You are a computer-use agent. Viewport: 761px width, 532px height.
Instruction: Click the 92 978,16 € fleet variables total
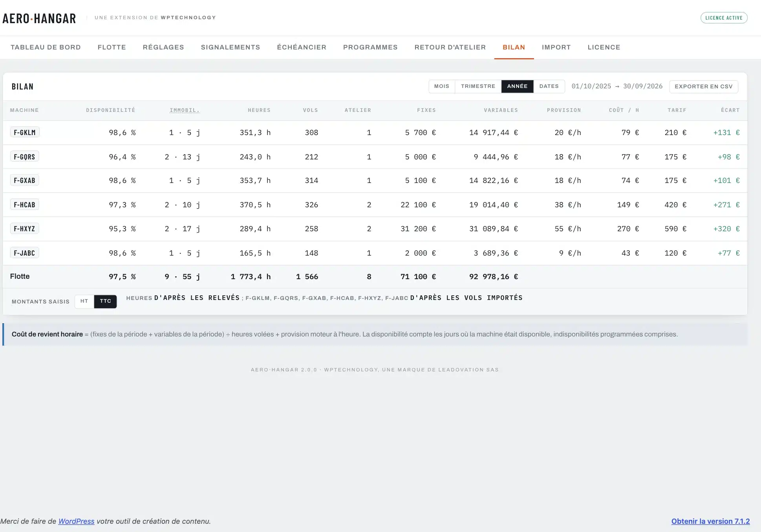point(494,276)
